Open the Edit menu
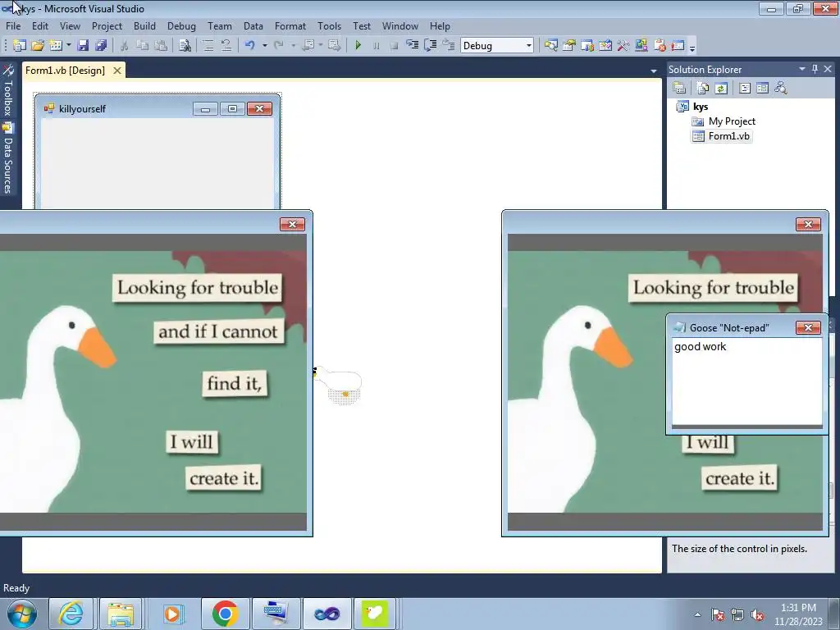840x630 pixels. [39, 25]
